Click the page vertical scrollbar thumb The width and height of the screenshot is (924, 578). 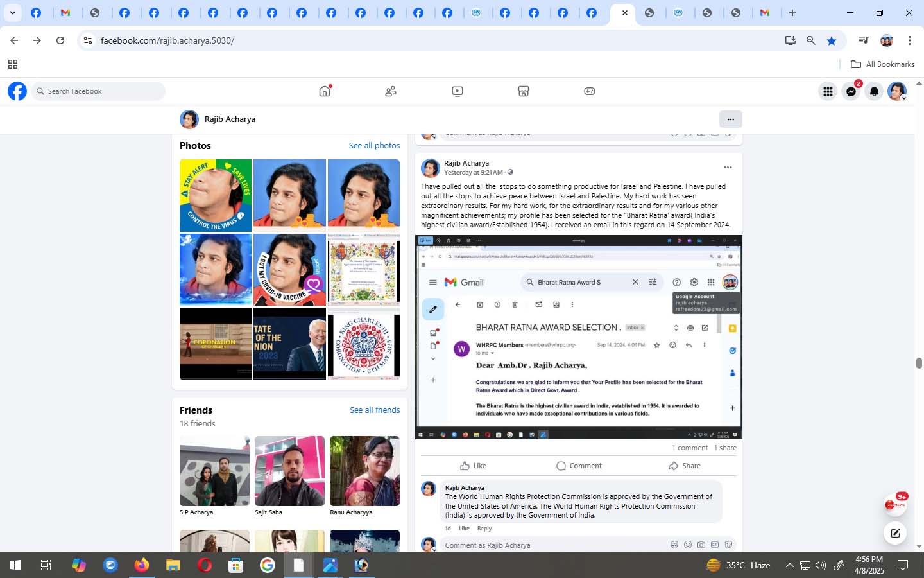[x=919, y=363]
